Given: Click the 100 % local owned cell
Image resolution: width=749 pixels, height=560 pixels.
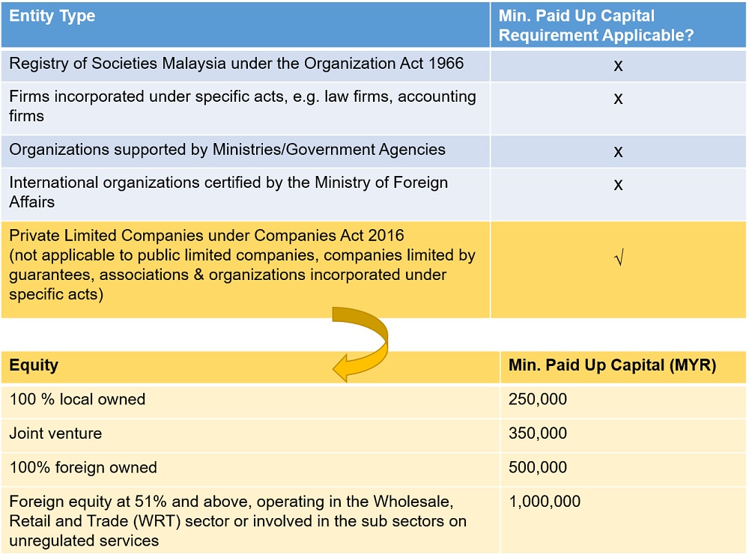Looking at the screenshot, I should tap(77, 400).
